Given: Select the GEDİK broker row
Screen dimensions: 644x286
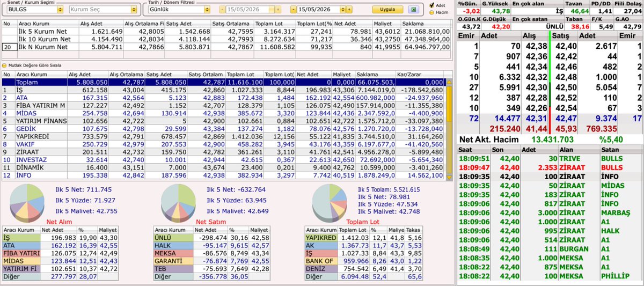Looking at the screenshot, I should [224, 129].
